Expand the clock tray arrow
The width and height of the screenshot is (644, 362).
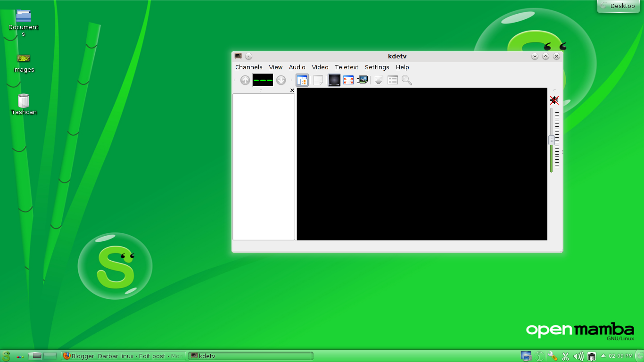[603, 356]
